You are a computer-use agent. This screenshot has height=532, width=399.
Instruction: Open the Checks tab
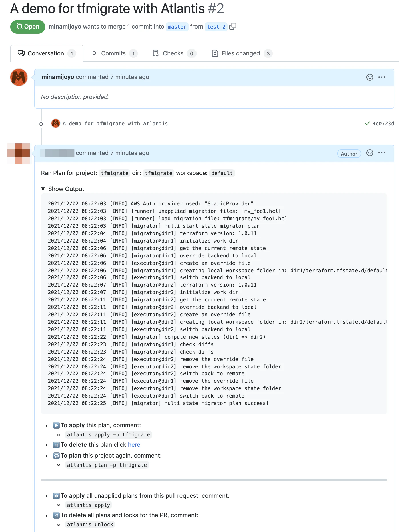(x=174, y=53)
